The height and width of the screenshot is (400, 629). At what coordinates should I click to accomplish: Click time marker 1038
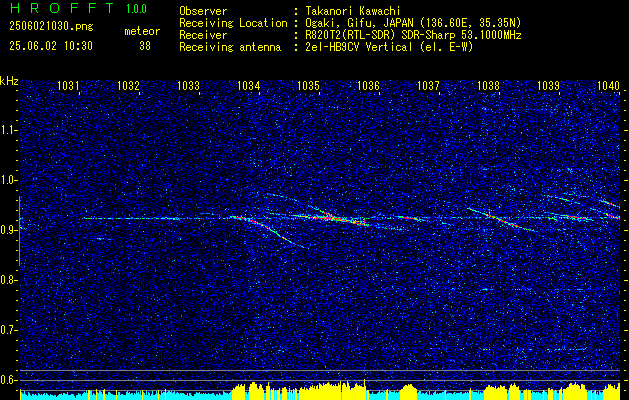489,85
